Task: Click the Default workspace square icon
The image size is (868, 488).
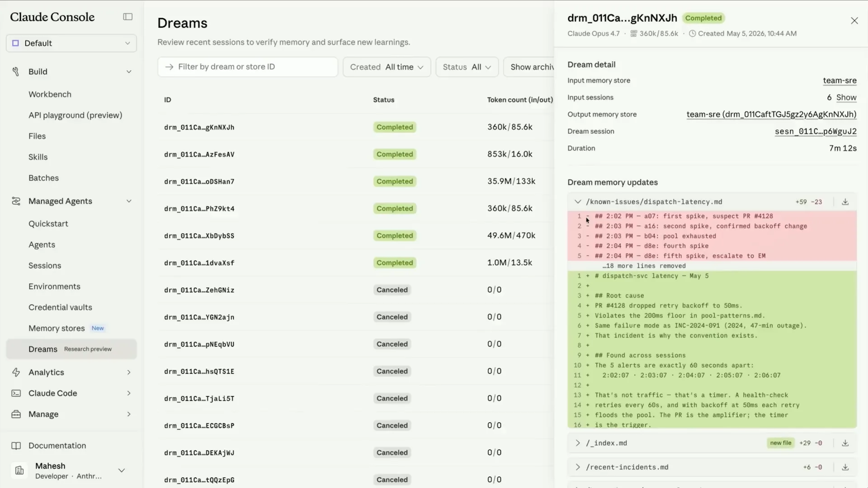Action: pos(15,43)
